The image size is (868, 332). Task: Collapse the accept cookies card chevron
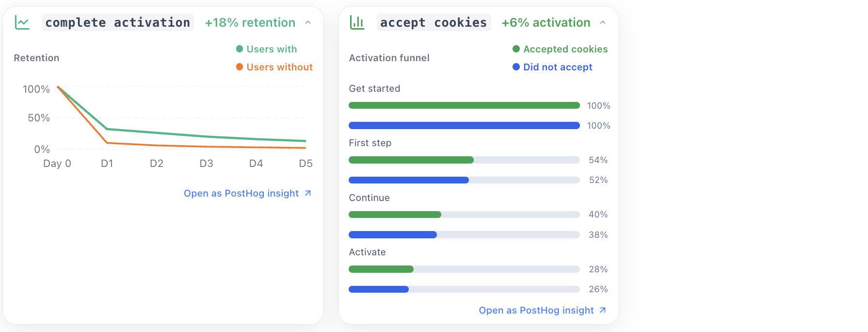603,22
